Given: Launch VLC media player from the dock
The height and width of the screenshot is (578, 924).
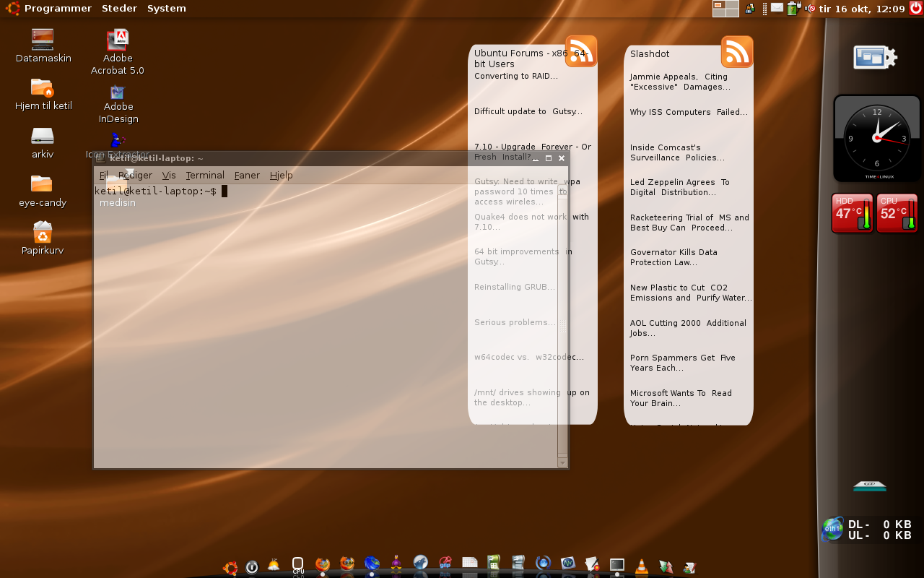Looking at the screenshot, I should (641, 566).
